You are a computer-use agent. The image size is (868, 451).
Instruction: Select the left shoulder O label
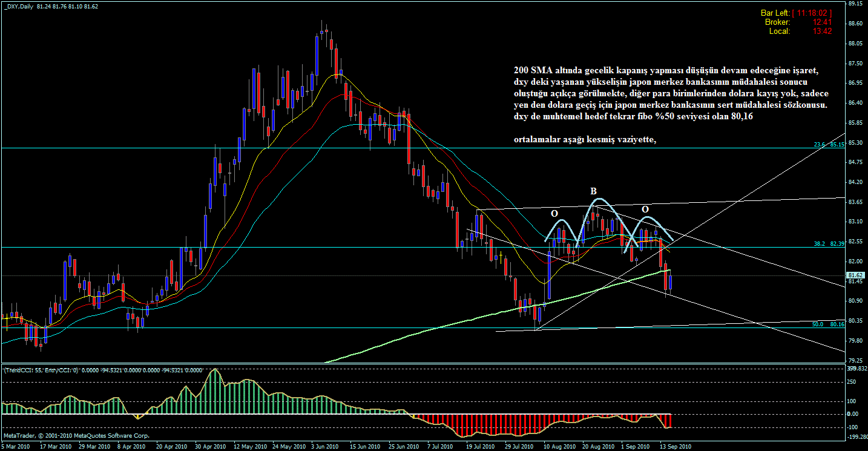pos(554,213)
